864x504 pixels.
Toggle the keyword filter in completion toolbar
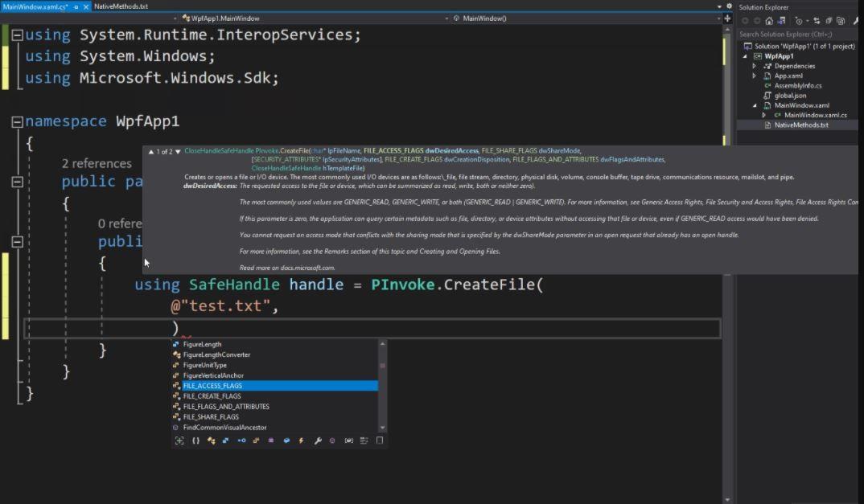(x=378, y=440)
